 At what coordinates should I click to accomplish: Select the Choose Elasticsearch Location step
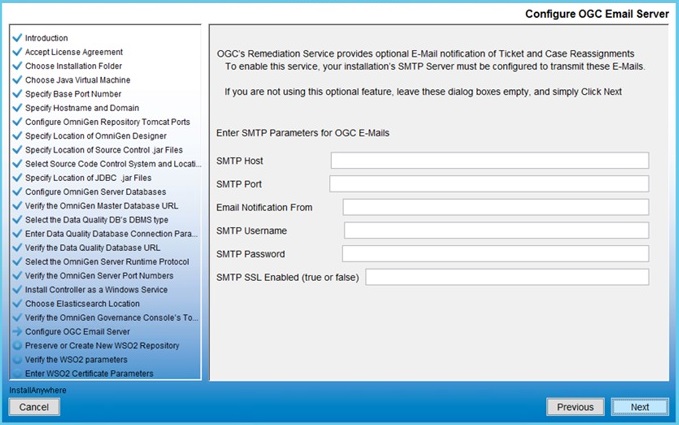(82, 303)
